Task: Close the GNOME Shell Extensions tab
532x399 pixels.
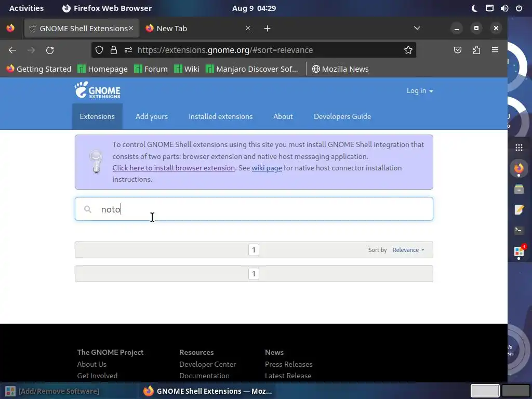Action: point(131,28)
